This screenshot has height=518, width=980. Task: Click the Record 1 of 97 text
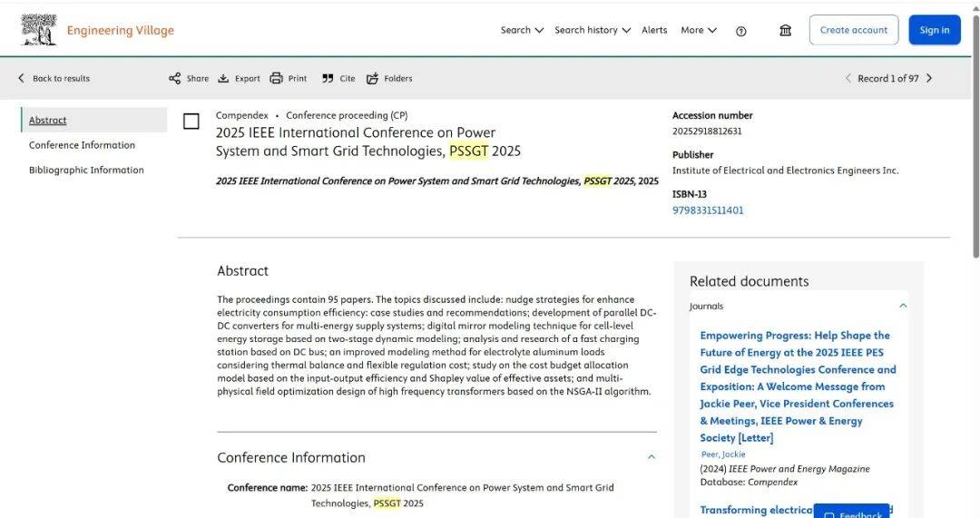coord(888,78)
